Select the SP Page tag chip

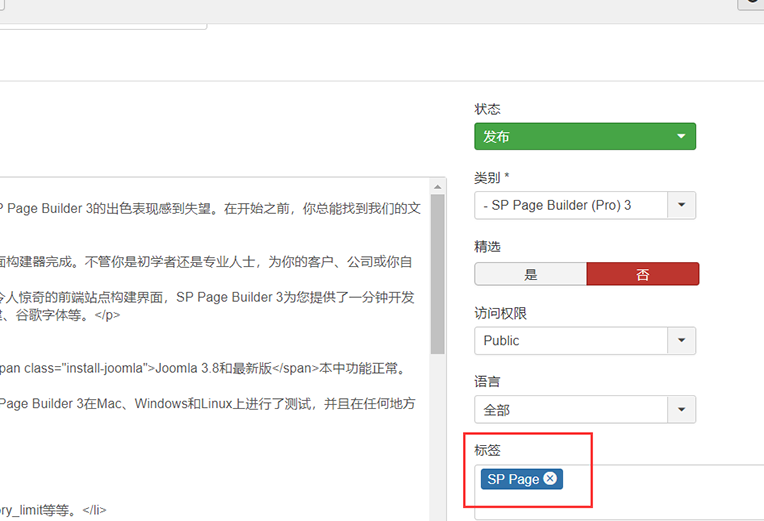(x=512, y=479)
